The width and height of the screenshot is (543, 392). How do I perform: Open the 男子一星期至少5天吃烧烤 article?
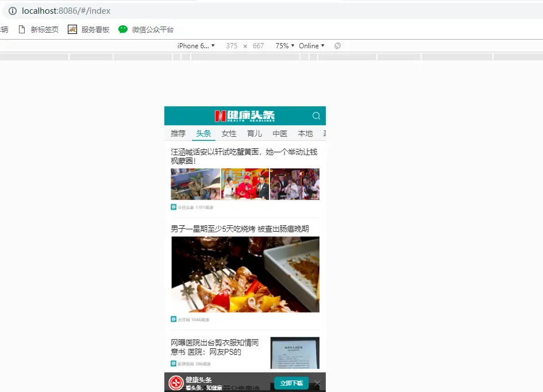(x=240, y=229)
